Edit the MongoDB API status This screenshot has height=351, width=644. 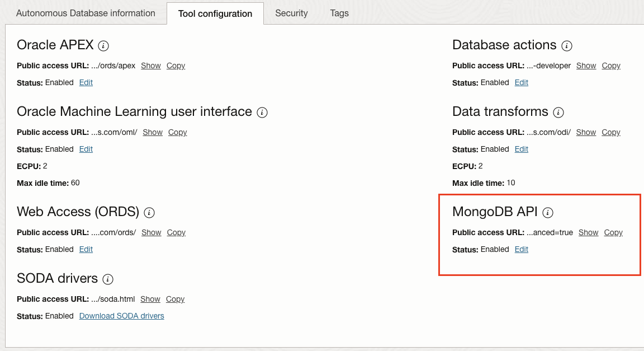521,249
